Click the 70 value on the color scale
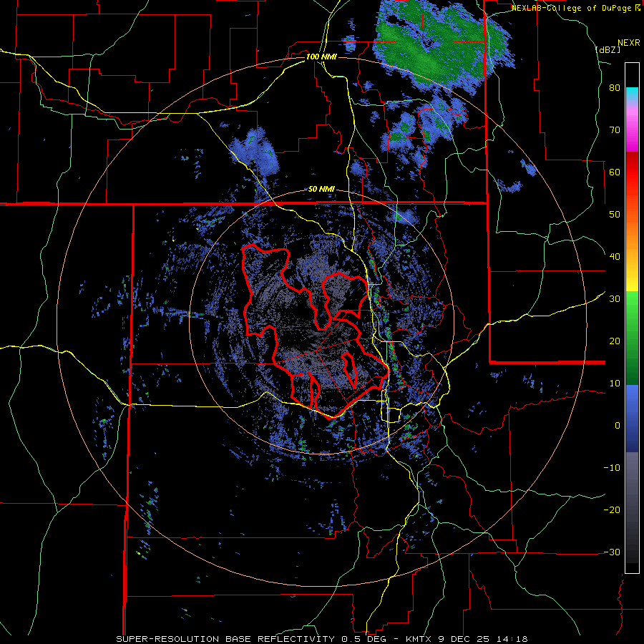 (x=615, y=130)
